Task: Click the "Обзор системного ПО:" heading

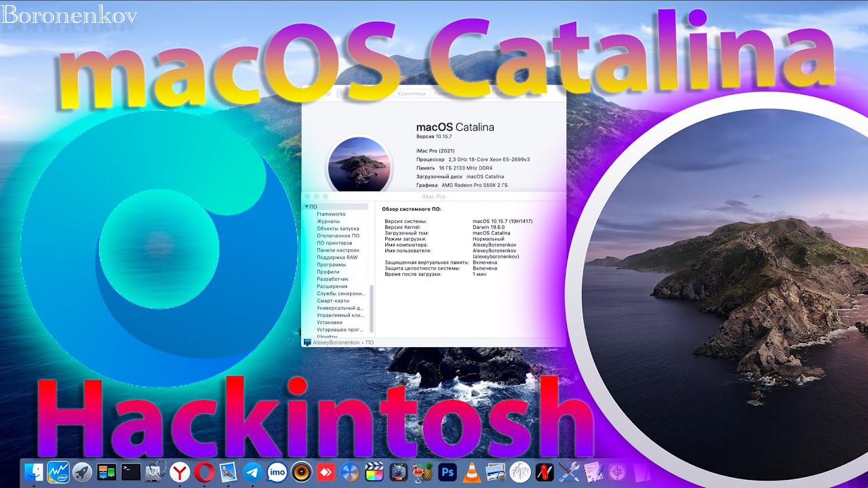Action: [412, 209]
